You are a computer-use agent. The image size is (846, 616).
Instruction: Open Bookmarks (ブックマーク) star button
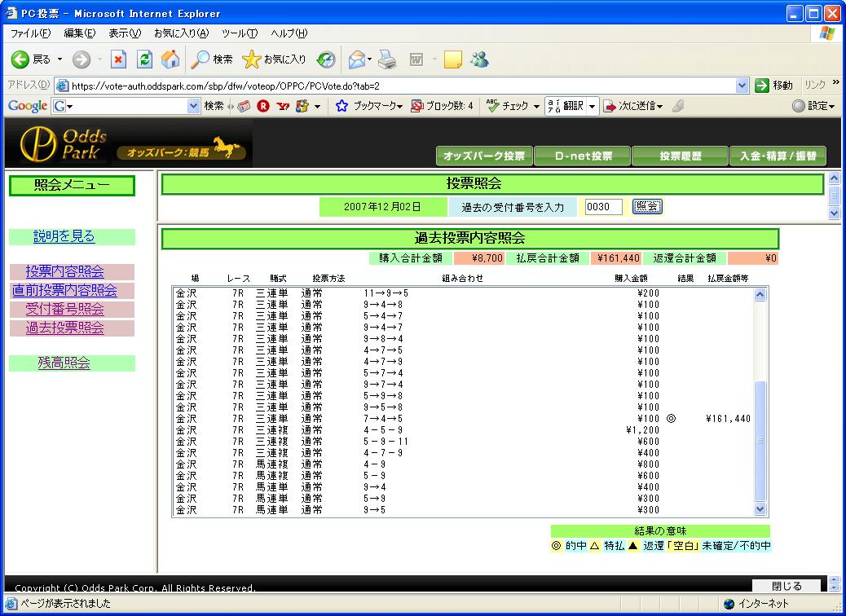(x=369, y=106)
